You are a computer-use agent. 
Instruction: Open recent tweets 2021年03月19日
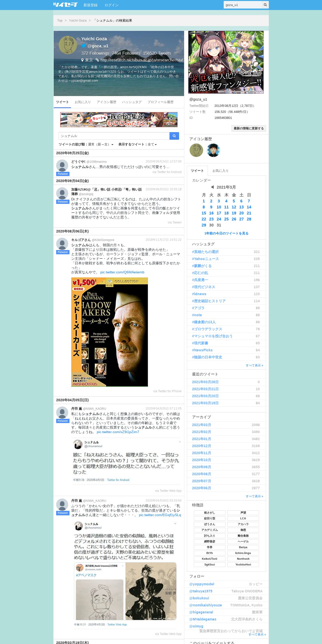[x=205, y=403]
